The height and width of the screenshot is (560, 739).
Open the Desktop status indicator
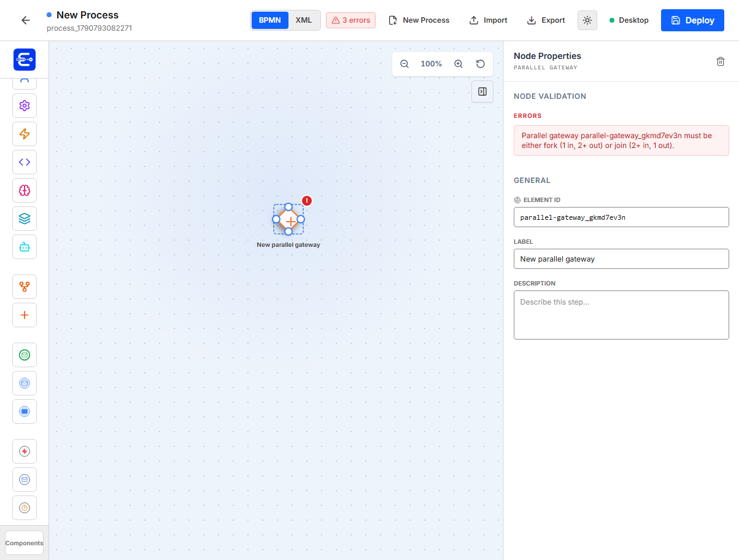click(629, 20)
